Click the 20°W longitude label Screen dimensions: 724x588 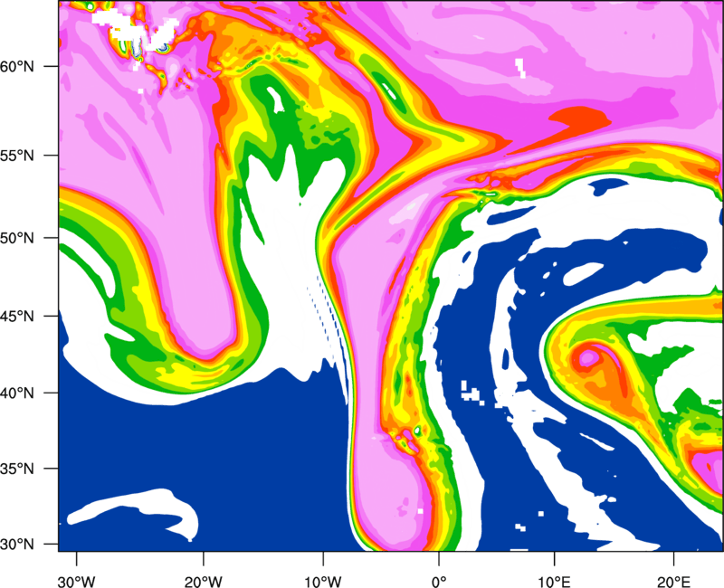point(204,582)
